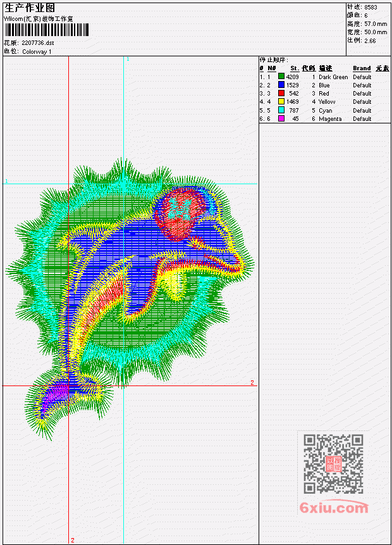The image size is (392, 545).
Task: Click the 'Cyan' description text
Action: (326, 111)
